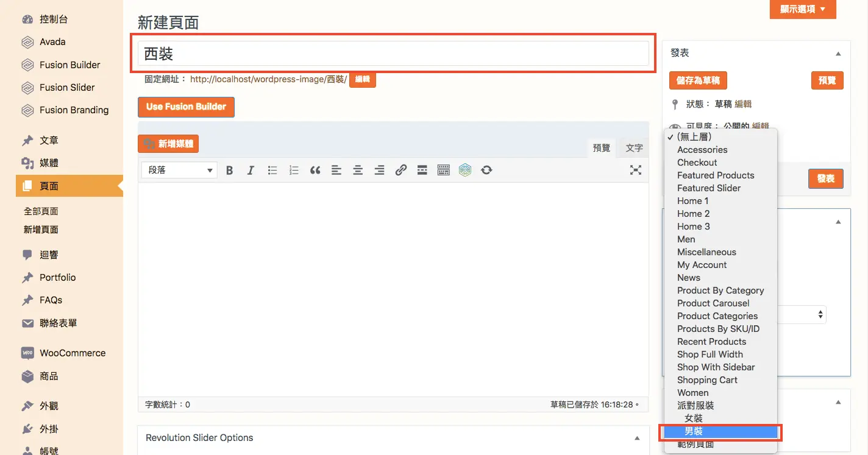Screen dimensions: 868x455
Task: Publish the page with 發表 button
Action: point(826,179)
